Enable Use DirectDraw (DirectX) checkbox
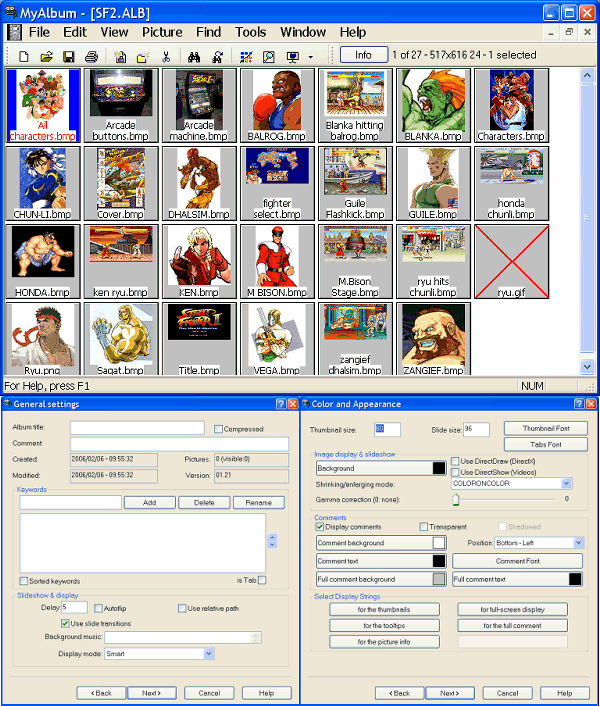Viewport: 600px width, 706px height. coord(455,461)
